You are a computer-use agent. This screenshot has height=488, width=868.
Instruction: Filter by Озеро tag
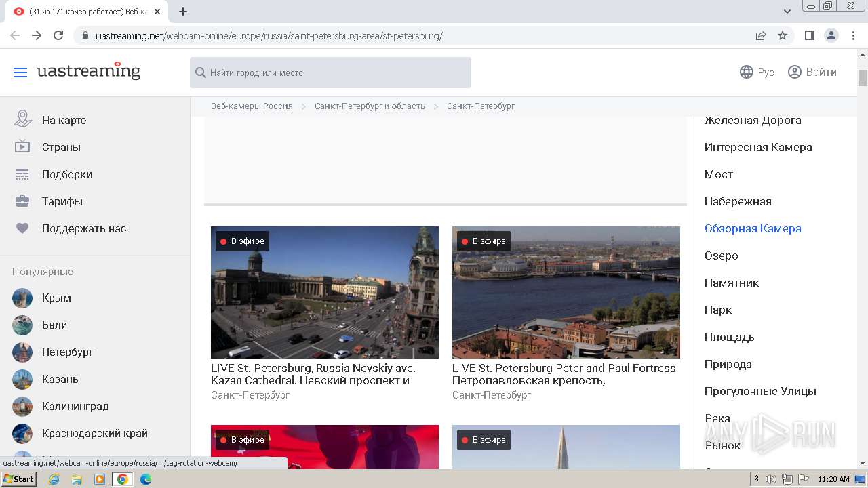[722, 256]
